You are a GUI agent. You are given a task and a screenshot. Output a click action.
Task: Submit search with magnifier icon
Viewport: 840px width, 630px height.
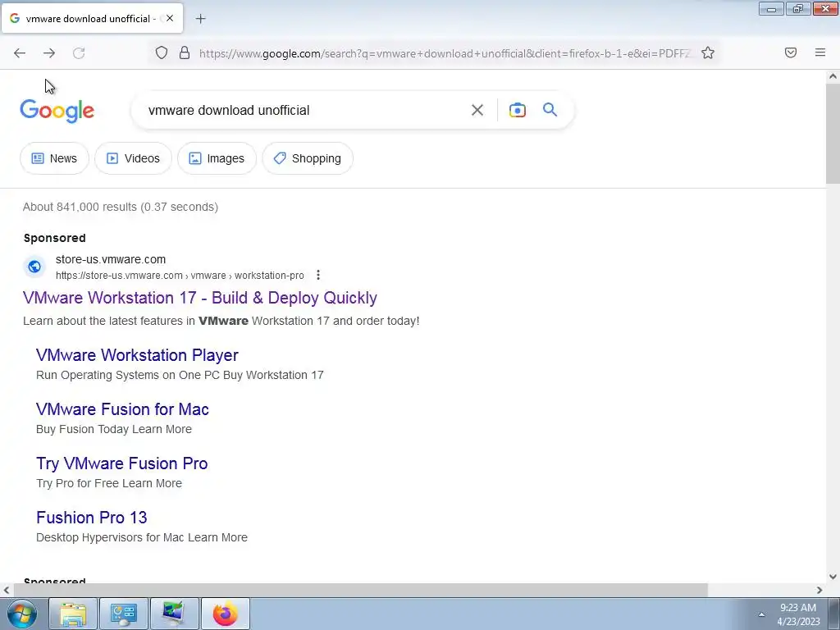(550, 110)
